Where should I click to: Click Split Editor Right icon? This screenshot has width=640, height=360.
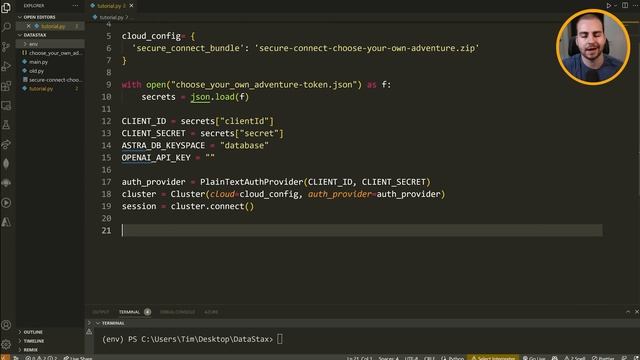(x=625, y=5)
